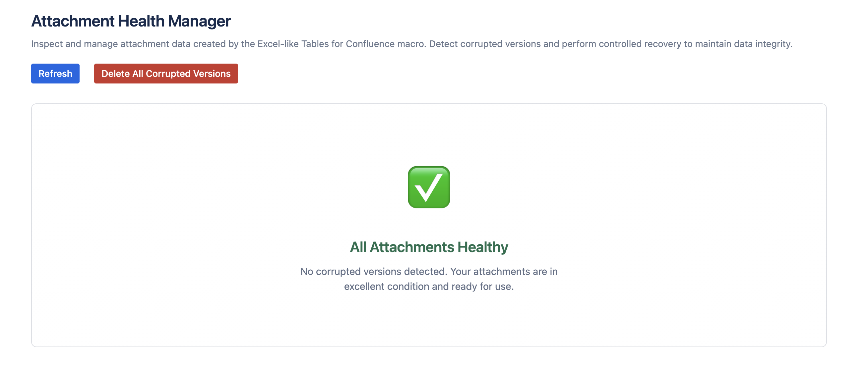868x373 pixels.
Task: Click the word Healthy in the green heading
Action: tap(482, 247)
